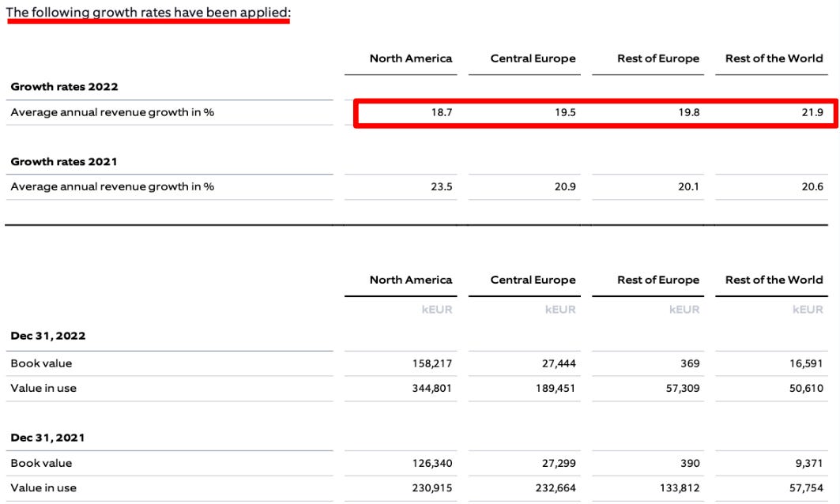Select 2022 North America growth value 18.7
The image size is (840, 504).
pyautogui.click(x=442, y=112)
